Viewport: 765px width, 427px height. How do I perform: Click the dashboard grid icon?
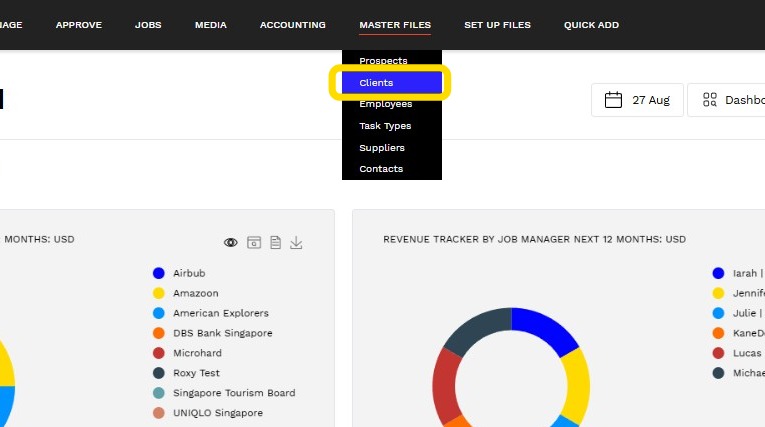pyautogui.click(x=710, y=100)
